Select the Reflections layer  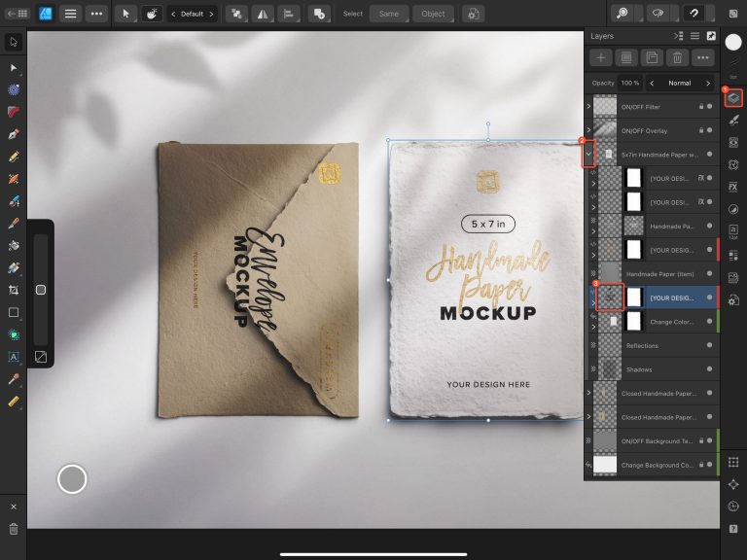point(652,345)
